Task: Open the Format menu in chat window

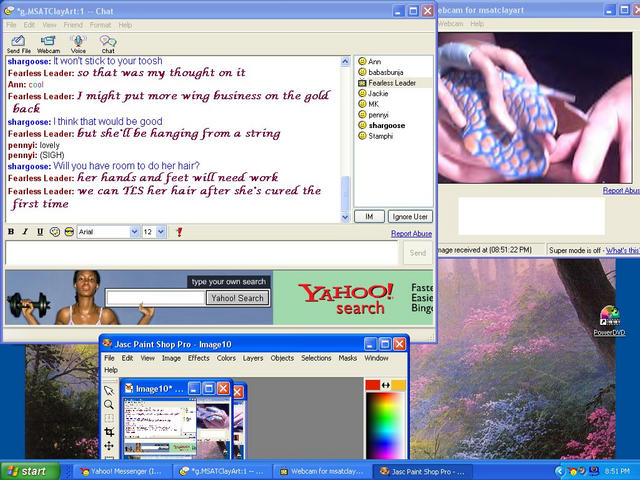Action: point(100,25)
